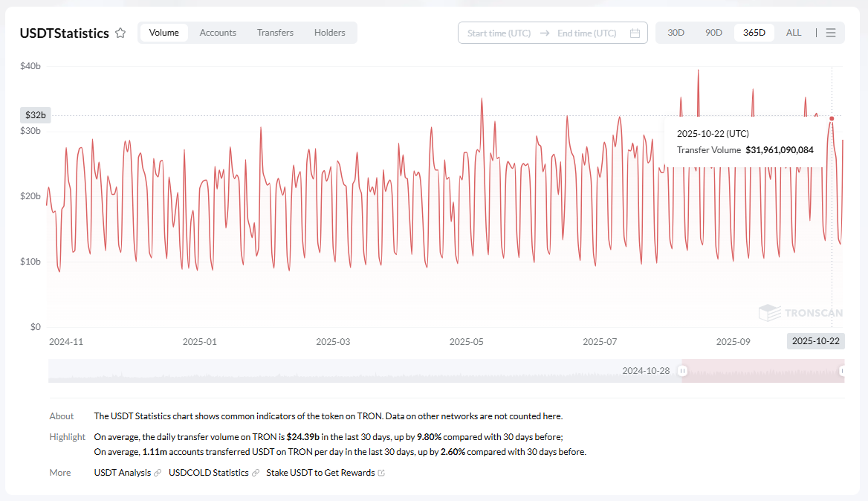Click the 2025-10-22 data point on chart
Screen dimensions: 868x501
832,118
